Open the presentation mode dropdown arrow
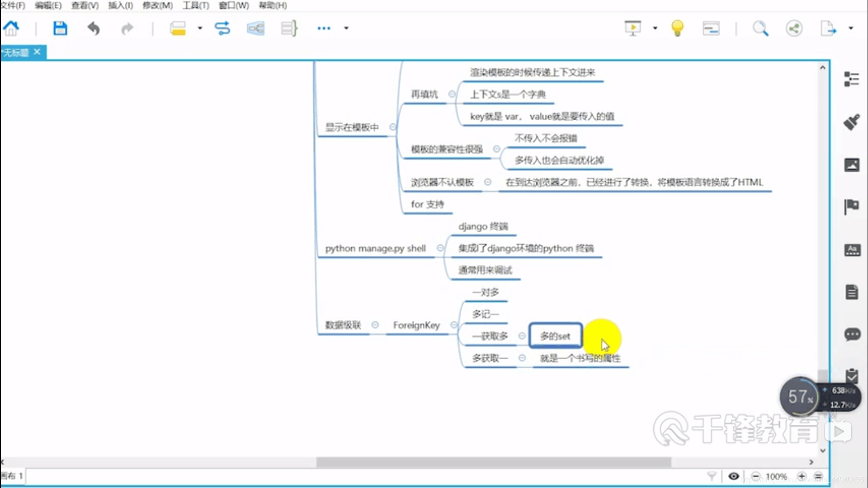This screenshot has width=868, height=488. 655,28
